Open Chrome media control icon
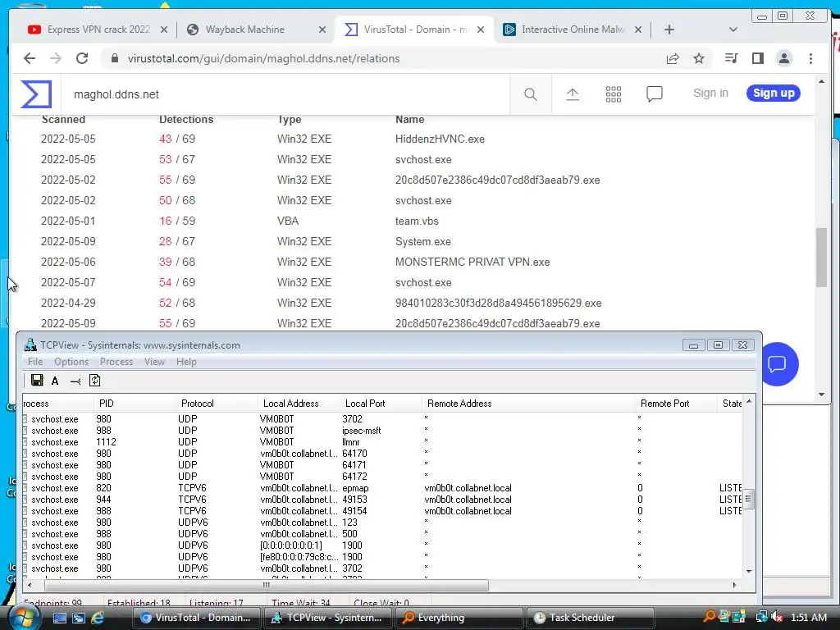The height and width of the screenshot is (630, 840). 731,58
